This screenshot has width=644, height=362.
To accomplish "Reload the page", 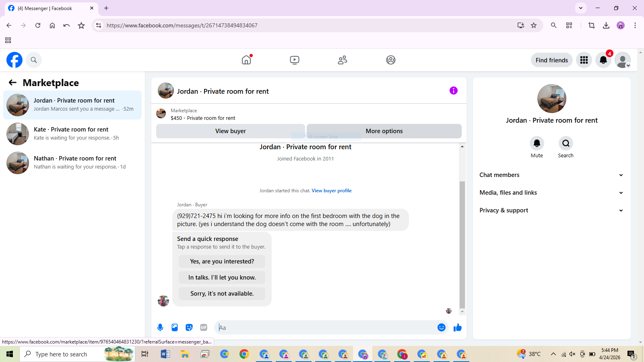I will pyautogui.click(x=38, y=25).
